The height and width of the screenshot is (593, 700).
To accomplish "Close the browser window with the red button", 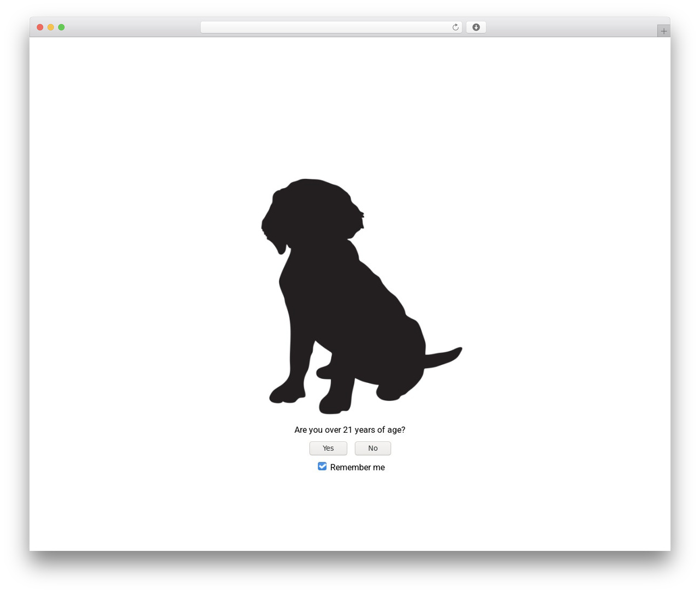I will [x=40, y=27].
